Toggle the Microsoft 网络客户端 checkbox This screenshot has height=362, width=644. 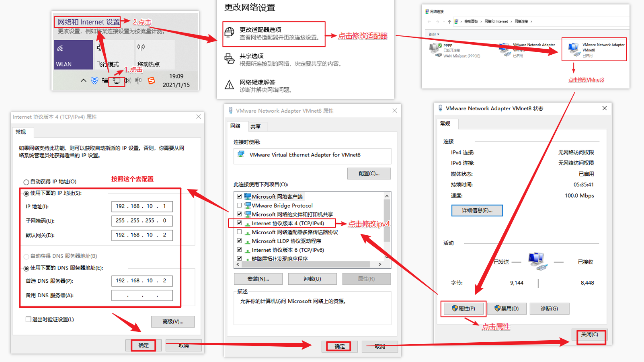point(239,196)
